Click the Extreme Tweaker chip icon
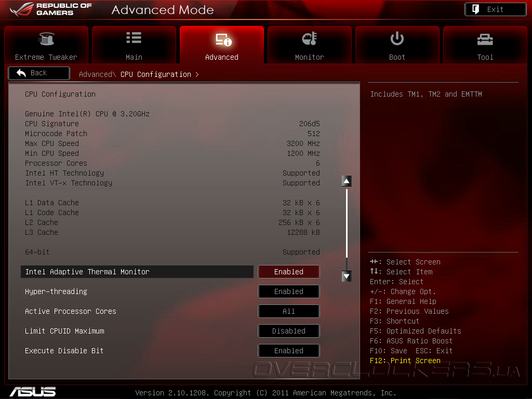The width and height of the screenshot is (532, 399). coord(46,39)
